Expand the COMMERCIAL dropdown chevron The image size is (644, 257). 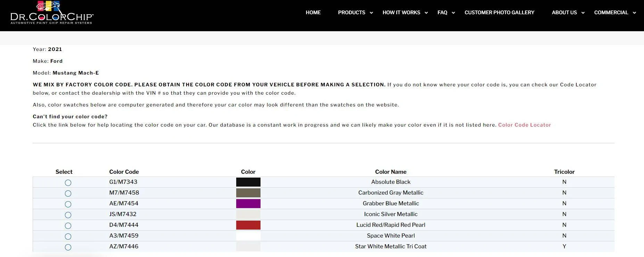pyautogui.click(x=634, y=13)
